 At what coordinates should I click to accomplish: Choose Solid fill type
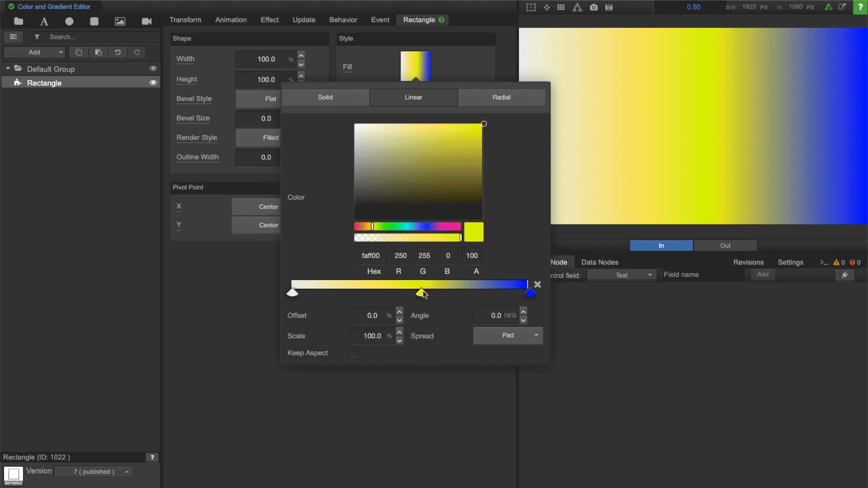pos(325,97)
